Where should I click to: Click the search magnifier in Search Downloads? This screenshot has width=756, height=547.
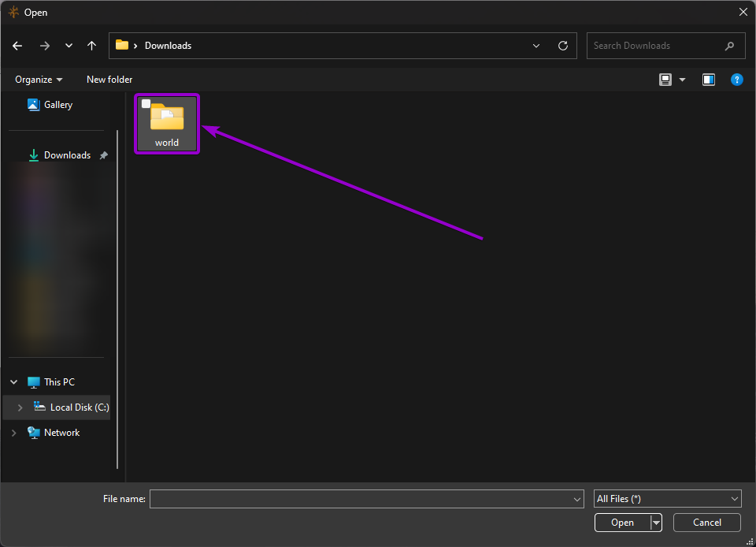click(728, 46)
